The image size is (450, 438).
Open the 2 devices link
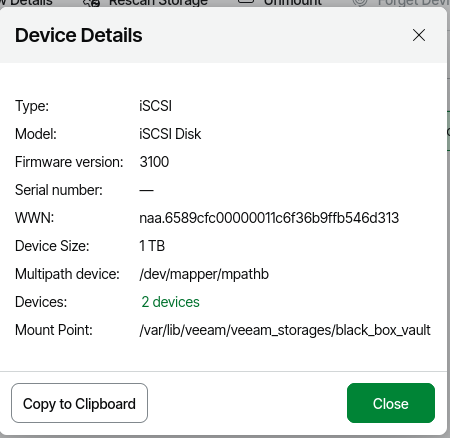tap(170, 302)
